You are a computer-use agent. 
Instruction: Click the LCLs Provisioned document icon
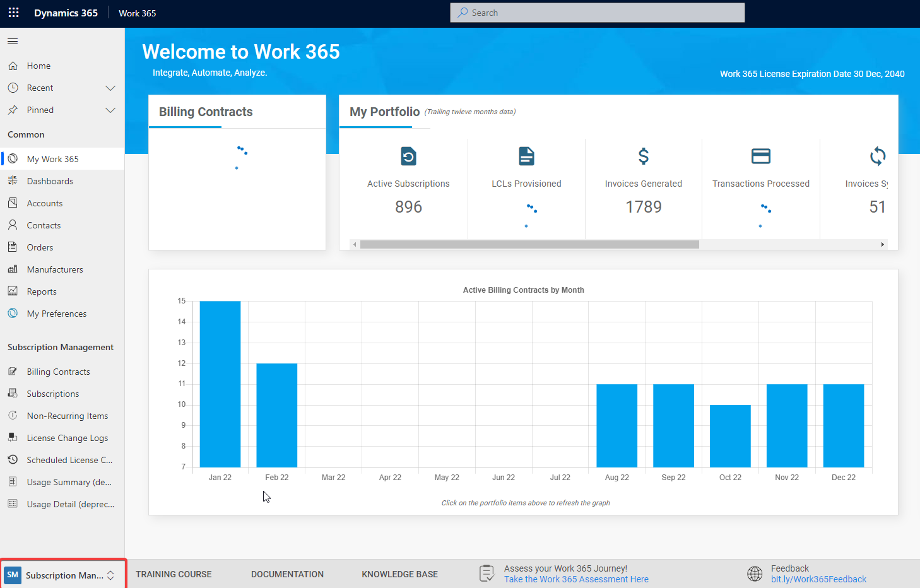pos(526,156)
